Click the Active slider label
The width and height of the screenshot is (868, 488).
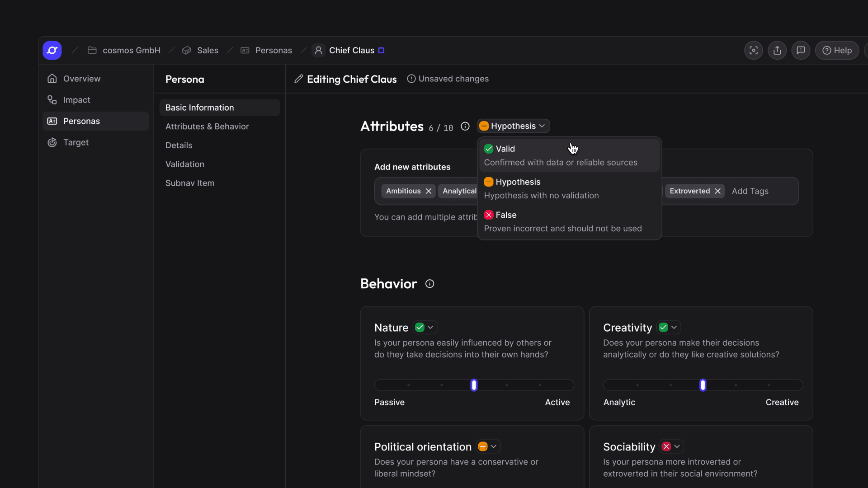(x=557, y=402)
